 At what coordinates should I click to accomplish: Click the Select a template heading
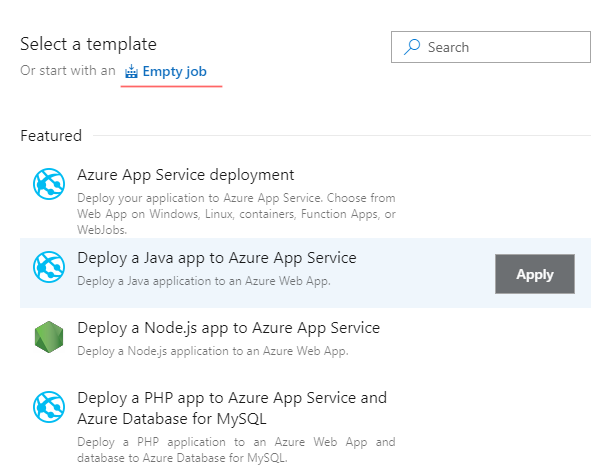[88, 44]
